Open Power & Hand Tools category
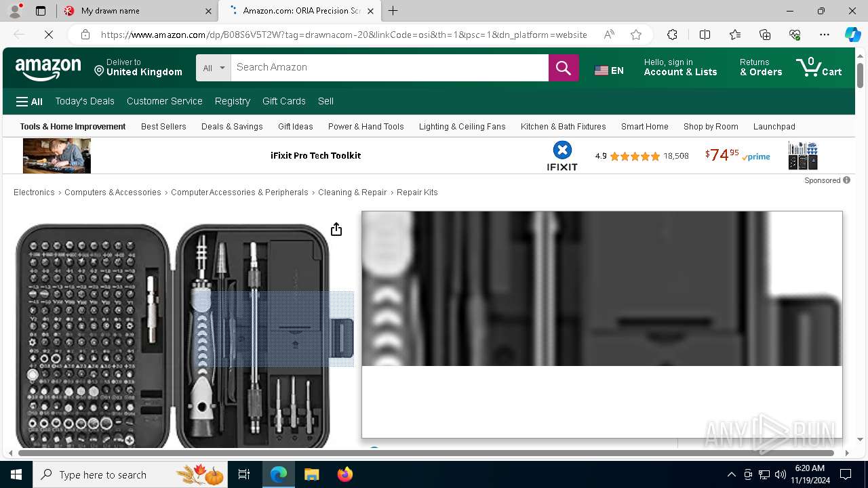868x488 pixels. click(x=366, y=127)
